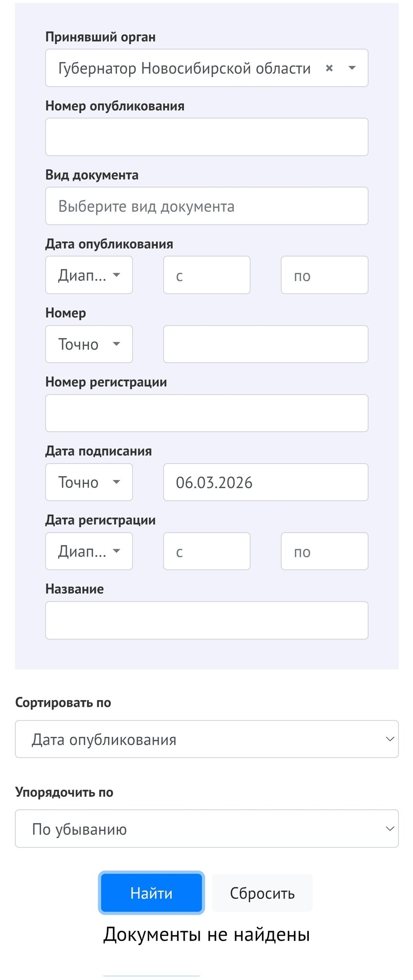This screenshot has height=980, width=413.
Task: Open Дата подписания match type dropdown
Action: tap(89, 482)
